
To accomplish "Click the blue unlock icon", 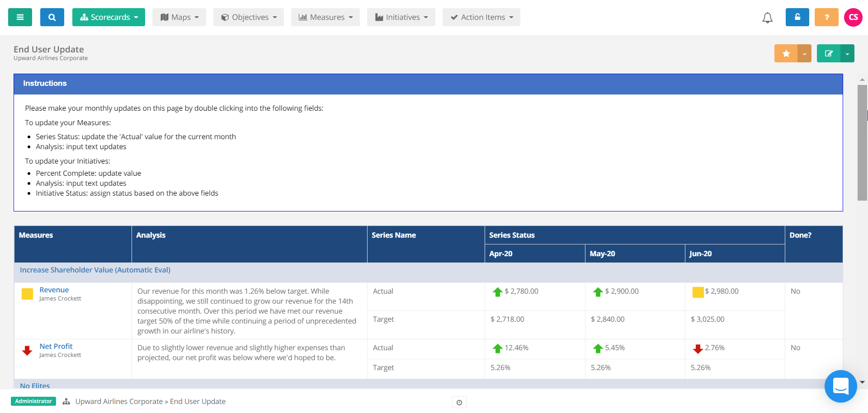I will pyautogui.click(x=797, y=17).
